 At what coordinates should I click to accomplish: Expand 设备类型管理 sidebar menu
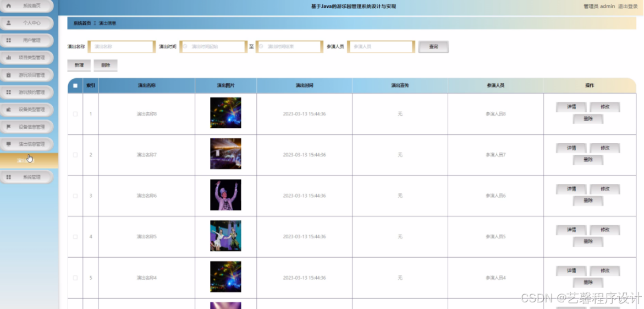click(x=27, y=110)
